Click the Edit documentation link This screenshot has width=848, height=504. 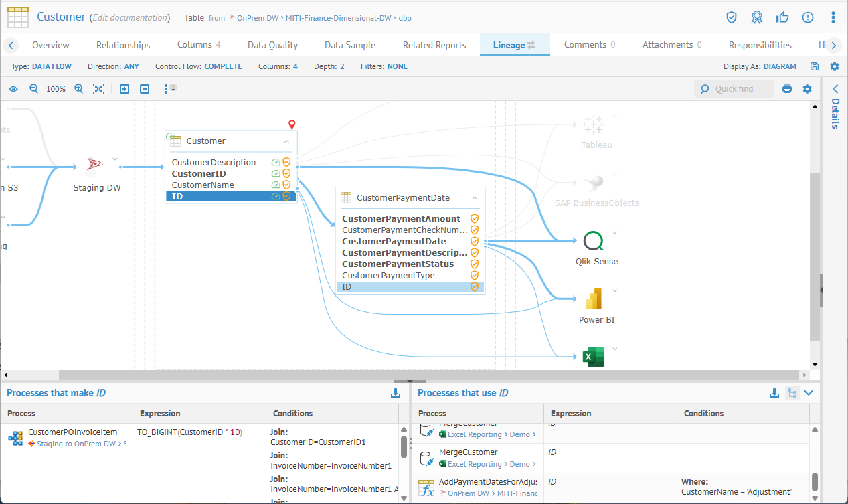click(130, 17)
